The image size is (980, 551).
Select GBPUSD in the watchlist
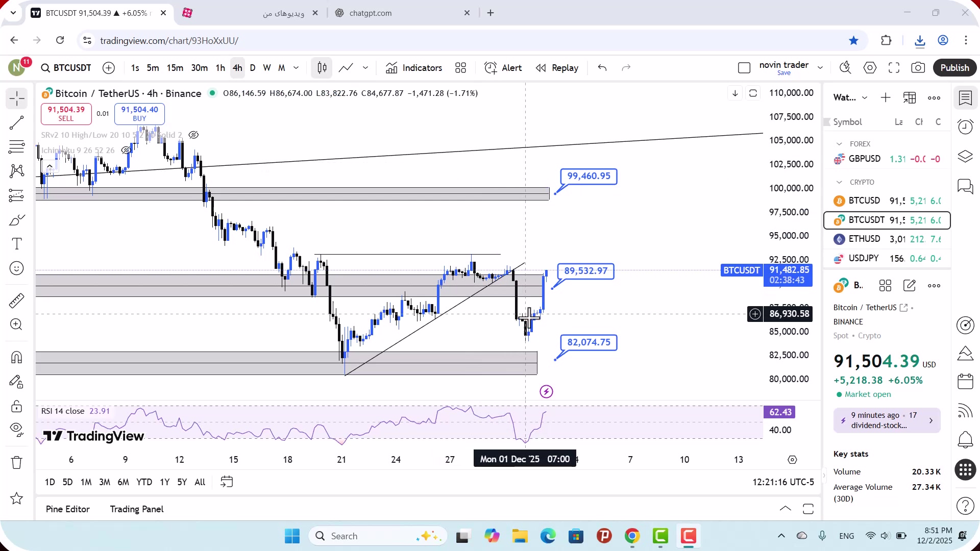click(887, 159)
